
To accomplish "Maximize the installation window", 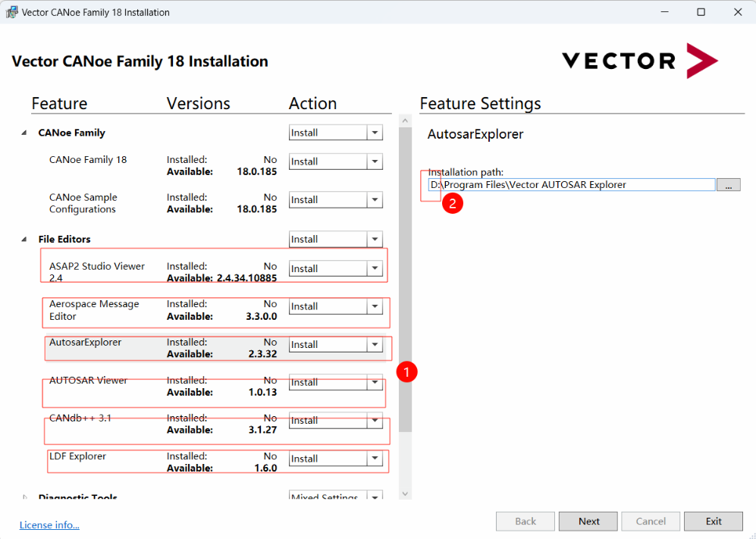I will point(701,12).
